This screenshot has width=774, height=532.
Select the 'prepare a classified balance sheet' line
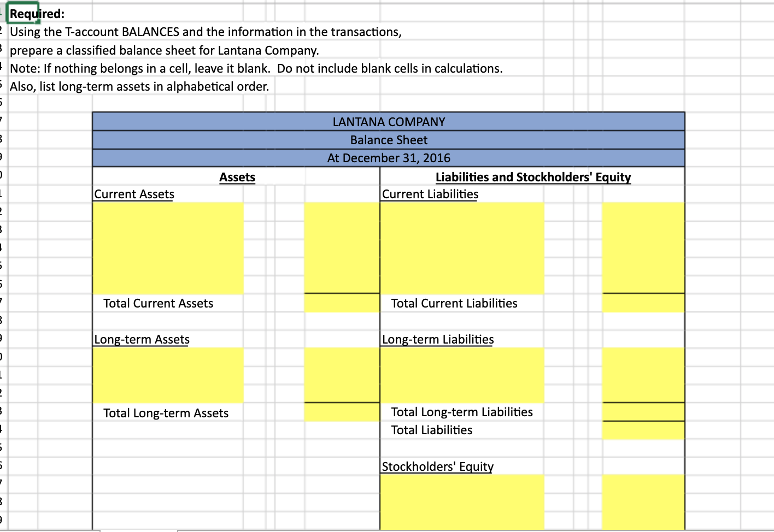pyautogui.click(x=164, y=50)
